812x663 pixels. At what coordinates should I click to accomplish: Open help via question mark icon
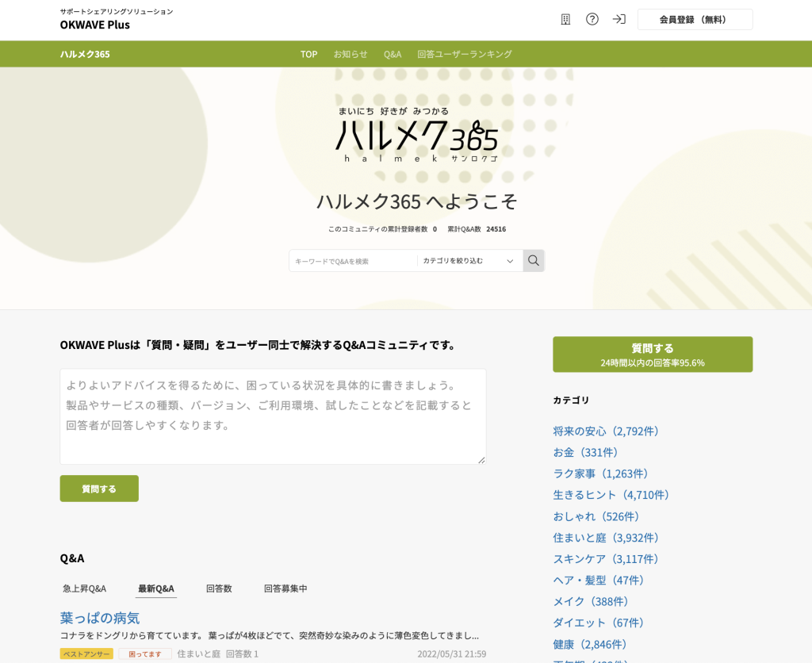[x=592, y=19]
